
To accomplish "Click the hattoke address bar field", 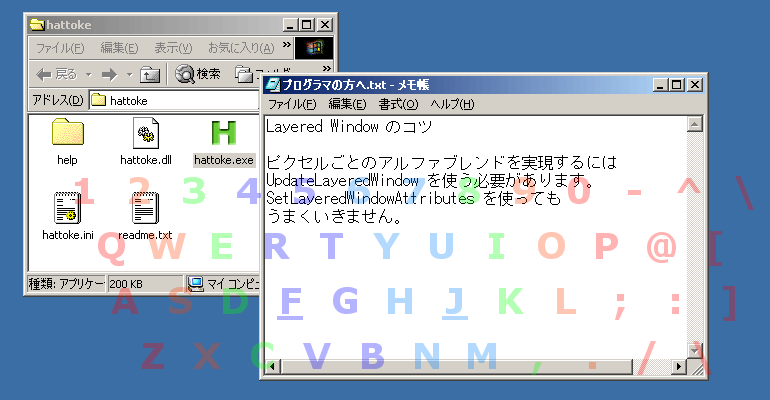I will tap(174, 100).
